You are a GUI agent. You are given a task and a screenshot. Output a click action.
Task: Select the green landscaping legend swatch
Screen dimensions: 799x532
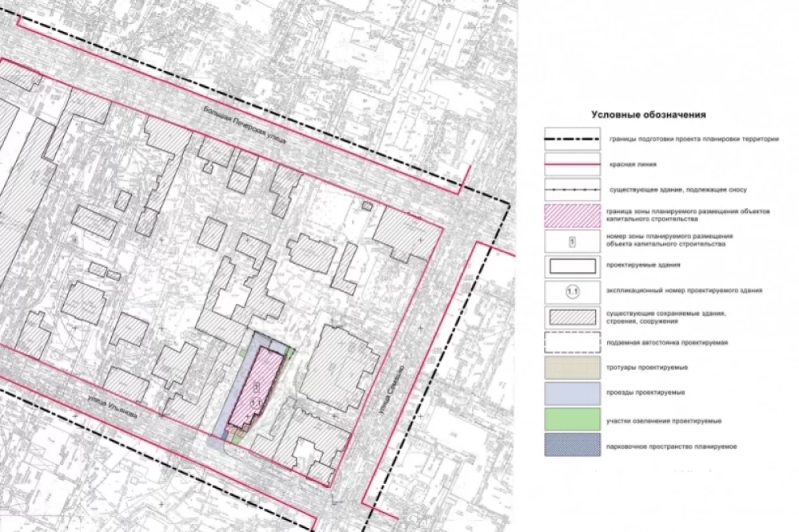tap(571, 420)
